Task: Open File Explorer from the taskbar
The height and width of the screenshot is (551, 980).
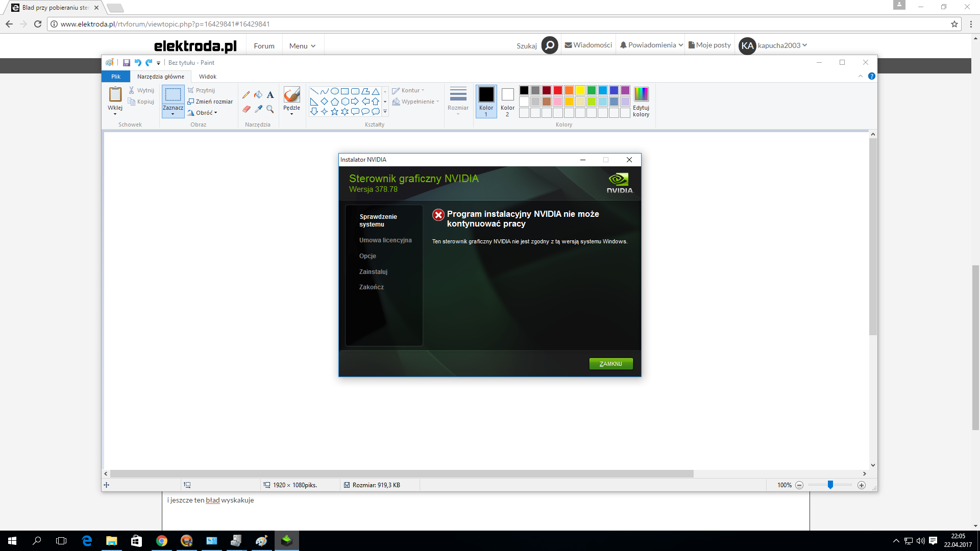Action: pyautogui.click(x=111, y=541)
